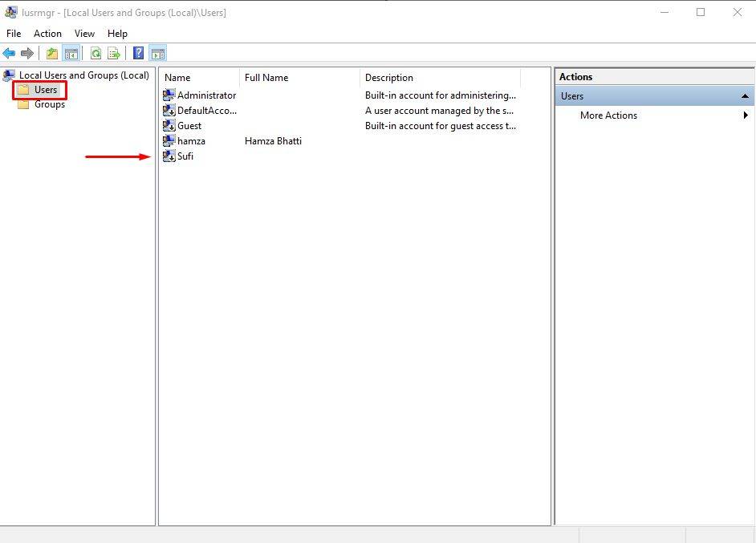The image size is (756, 543).
Task: Toggle the Show/Hide Action Pane icon
Action: pyautogui.click(x=157, y=53)
